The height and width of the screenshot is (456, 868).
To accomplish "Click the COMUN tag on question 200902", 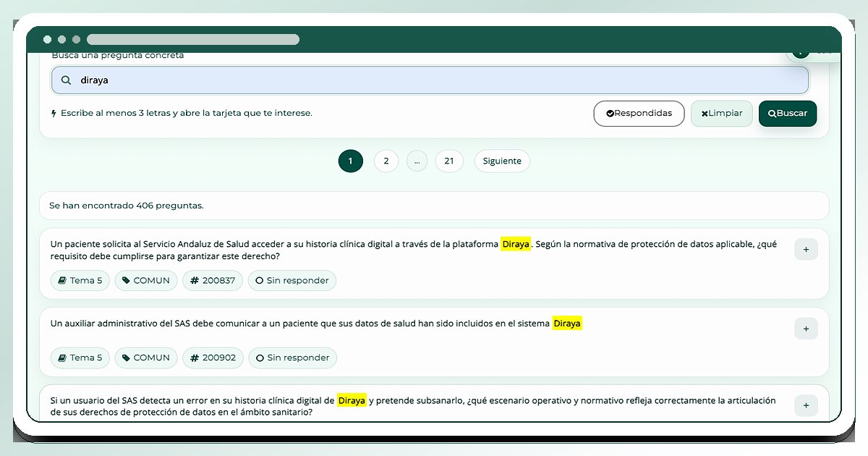I will (146, 358).
